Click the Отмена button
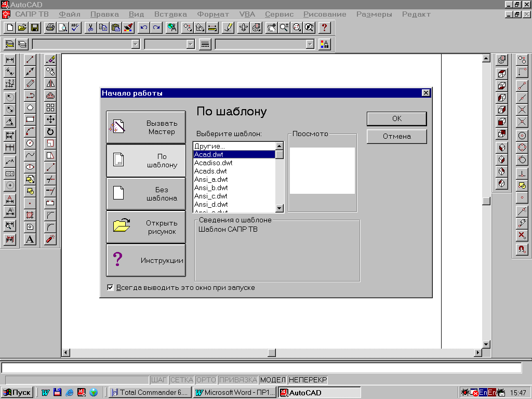The height and width of the screenshot is (399, 532). coord(396,137)
